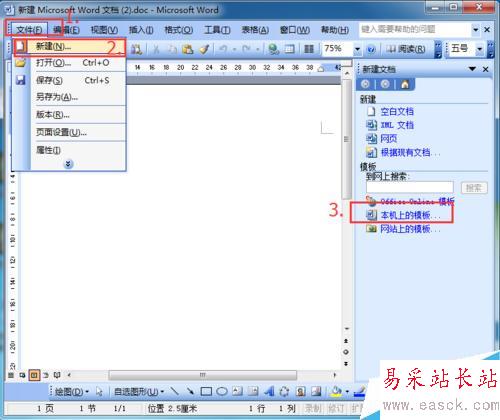
Task: Open Word Help question mark icon
Action: [x=371, y=50]
